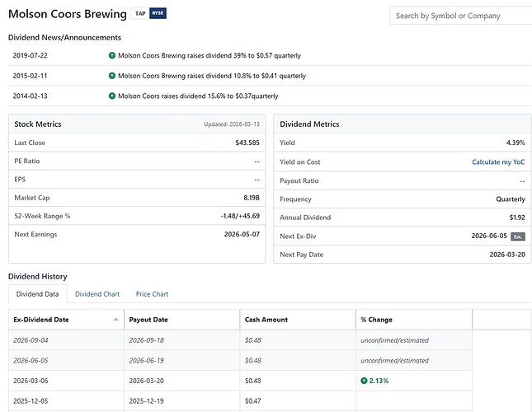532x412 pixels.
Task: Click the green arrow icon on 2014-02-13 announcement
Action: point(112,96)
